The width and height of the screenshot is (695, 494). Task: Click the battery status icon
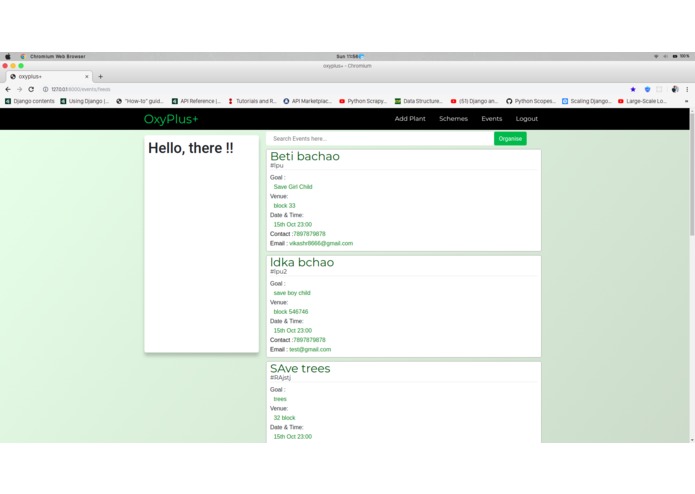(x=675, y=56)
